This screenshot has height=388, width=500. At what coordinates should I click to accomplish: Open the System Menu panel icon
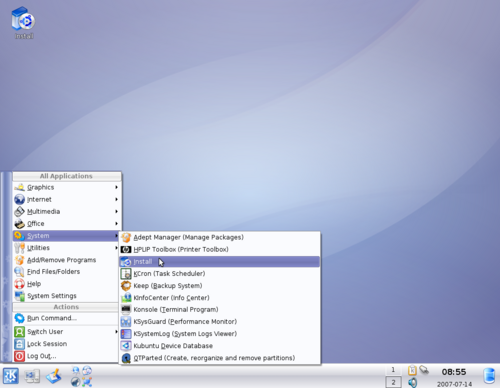tap(32, 376)
